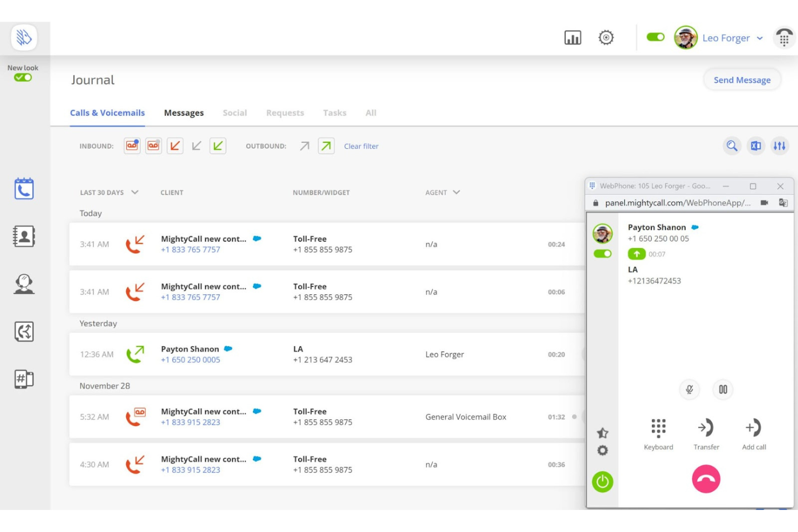The height and width of the screenshot is (532, 798).
Task: Toggle availability status in top bar
Action: click(x=656, y=38)
